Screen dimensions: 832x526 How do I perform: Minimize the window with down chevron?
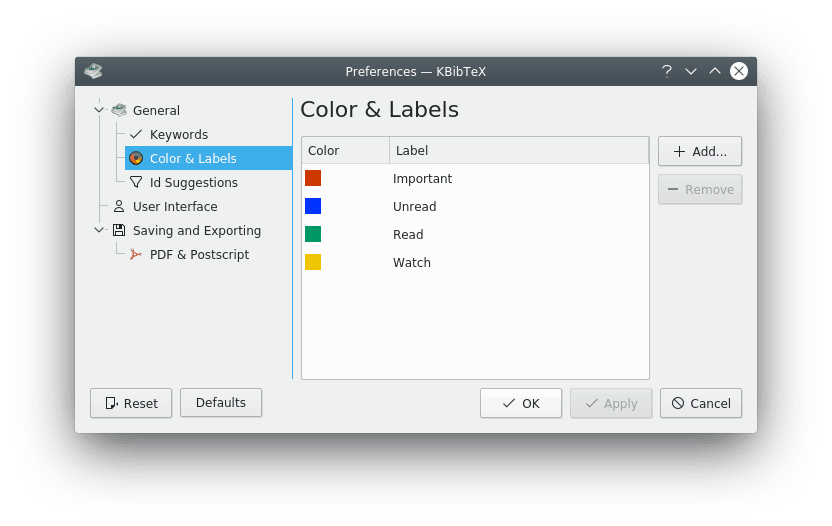[x=691, y=71]
